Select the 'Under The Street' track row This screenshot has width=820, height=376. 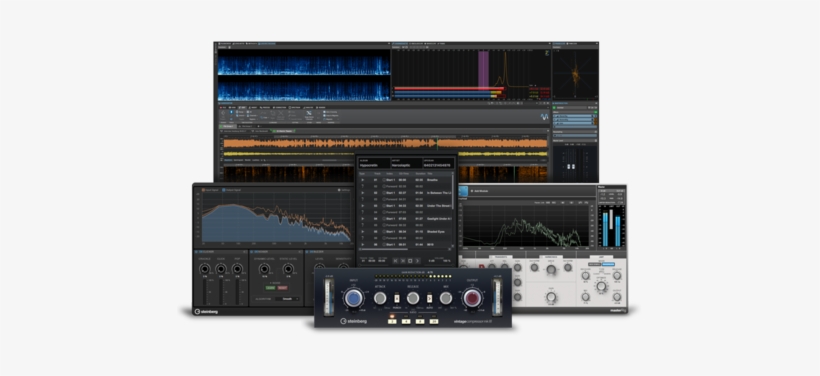[x=406, y=206]
